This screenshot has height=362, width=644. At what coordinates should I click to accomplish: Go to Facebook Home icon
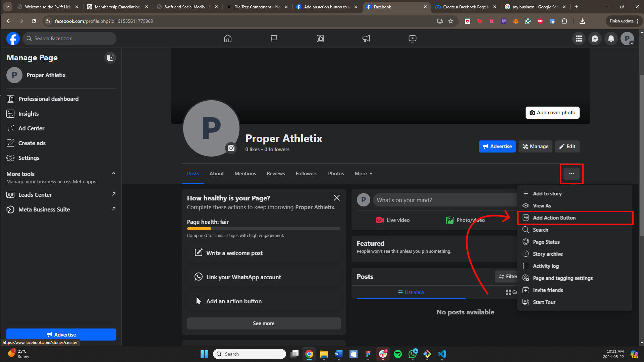click(227, 39)
